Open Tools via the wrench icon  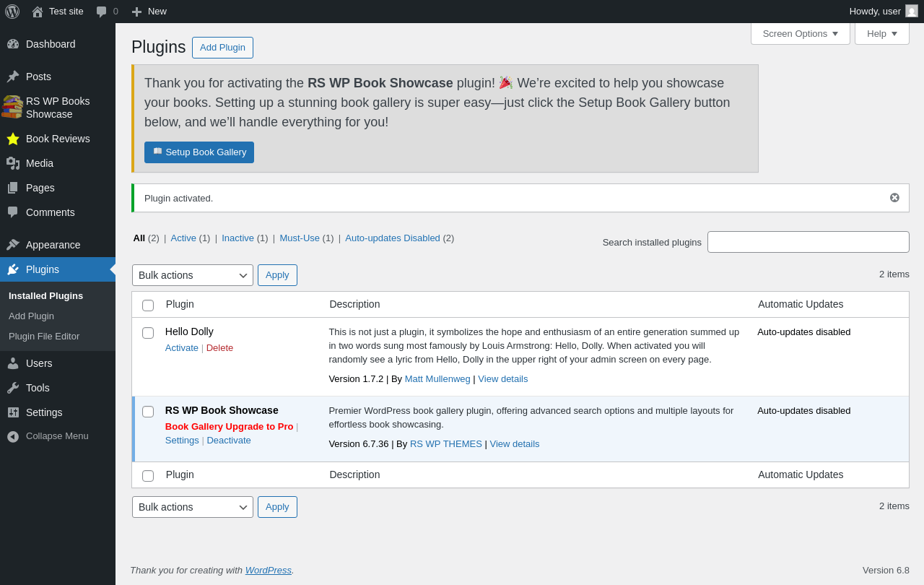point(13,388)
